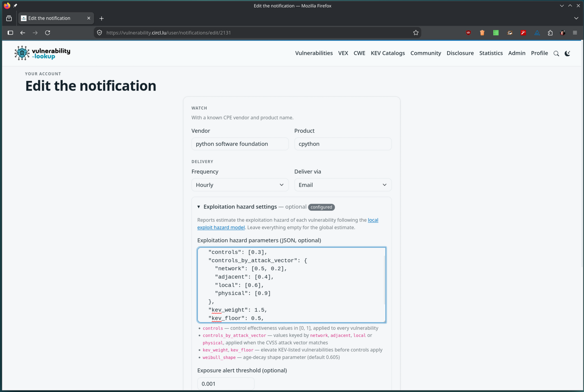This screenshot has height=392, width=584.
Task: Open the CWE menu item
Action: pyautogui.click(x=359, y=53)
